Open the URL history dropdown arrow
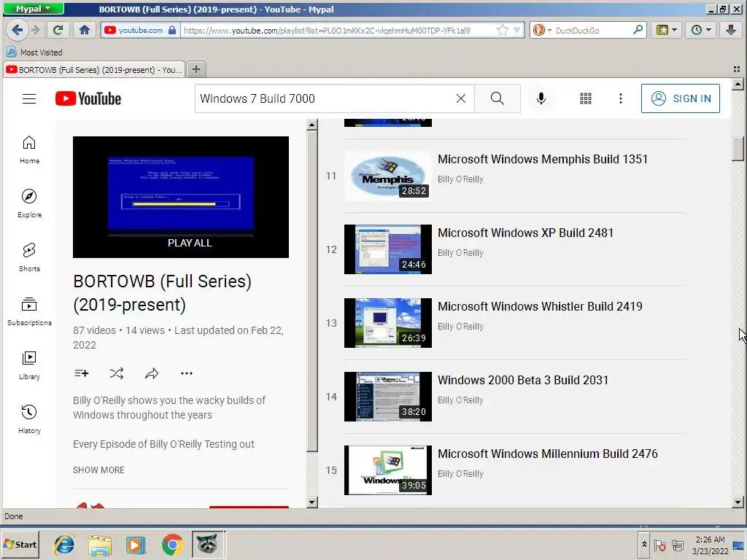The height and width of the screenshot is (560, 747). [517, 31]
